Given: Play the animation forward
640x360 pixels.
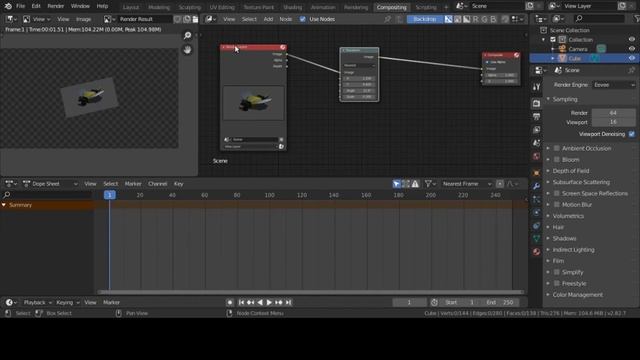Looking at the screenshot, I should point(269,302).
